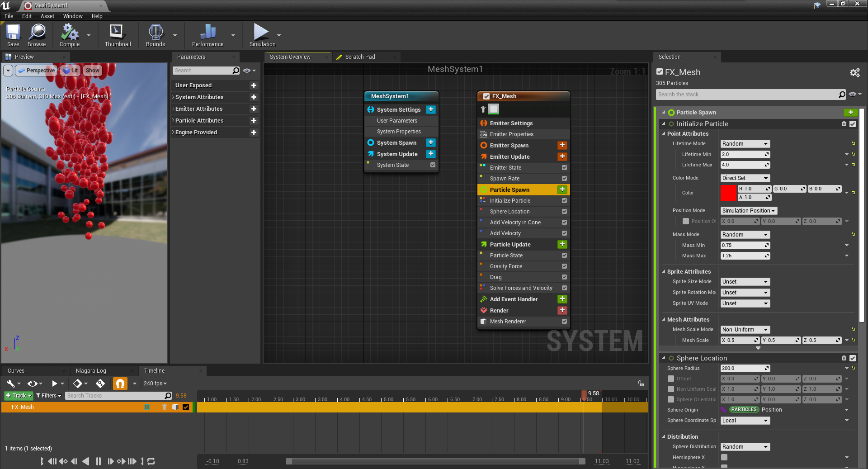The image size is (868, 469).
Task: Click the Lit view mode button
Action: 70,71
